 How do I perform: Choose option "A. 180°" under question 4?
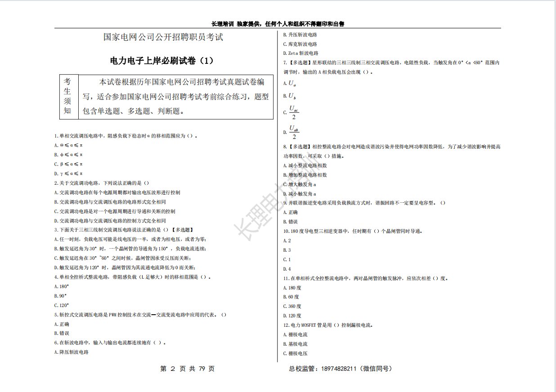(61, 286)
